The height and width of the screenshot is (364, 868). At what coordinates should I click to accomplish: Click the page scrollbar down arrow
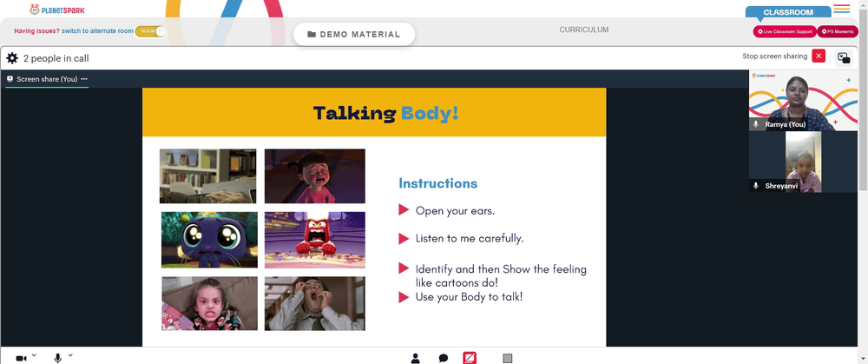pos(864,361)
